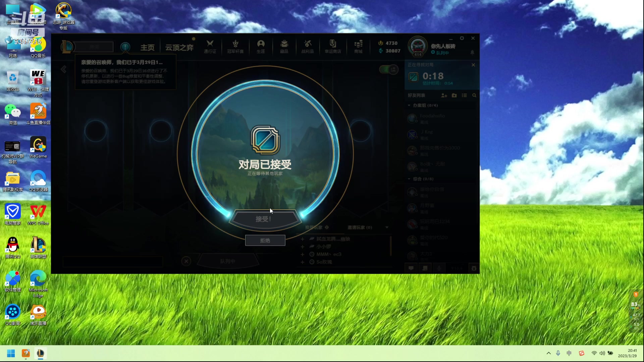Screen dimensions: 644x362
Task: Open the client settings gear
Action: click(462, 38)
